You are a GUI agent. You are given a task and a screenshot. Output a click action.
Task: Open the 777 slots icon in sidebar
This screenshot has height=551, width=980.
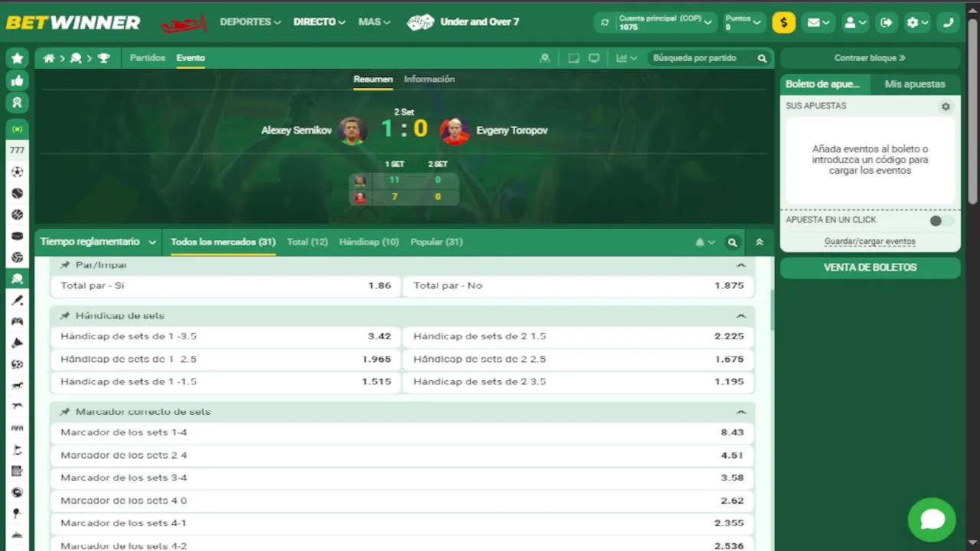tap(17, 151)
